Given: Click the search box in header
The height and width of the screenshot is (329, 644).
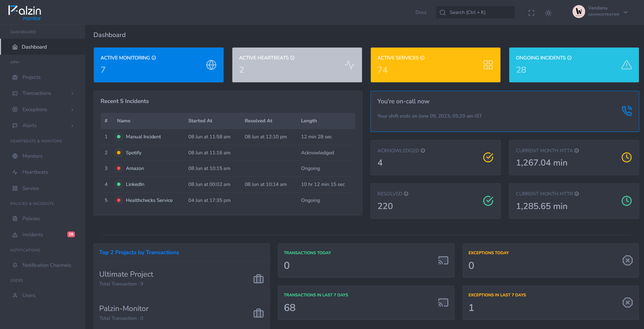Looking at the screenshot, I should coord(475,12).
